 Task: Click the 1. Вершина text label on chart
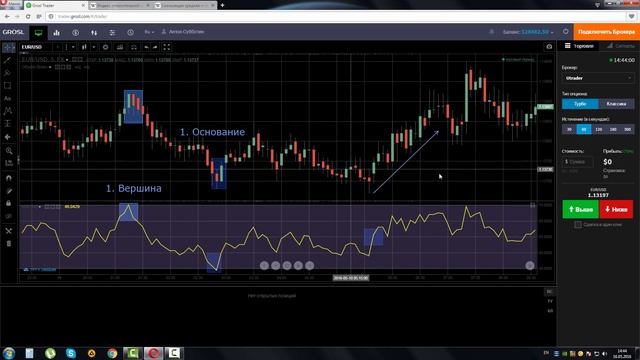click(134, 188)
